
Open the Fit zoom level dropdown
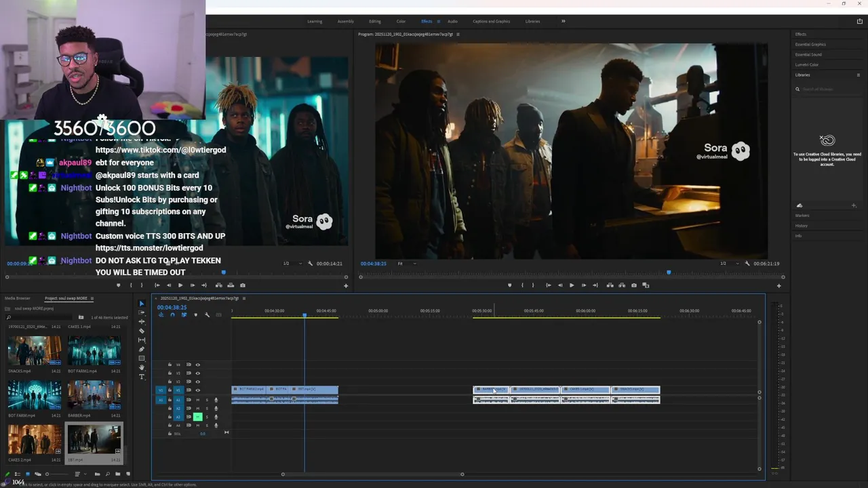(406, 264)
